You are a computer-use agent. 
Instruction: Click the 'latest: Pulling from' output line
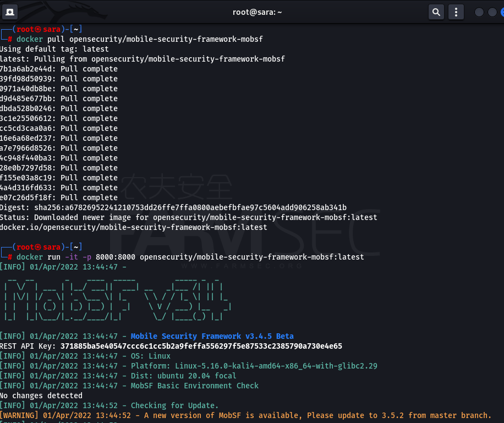coord(143,59)
